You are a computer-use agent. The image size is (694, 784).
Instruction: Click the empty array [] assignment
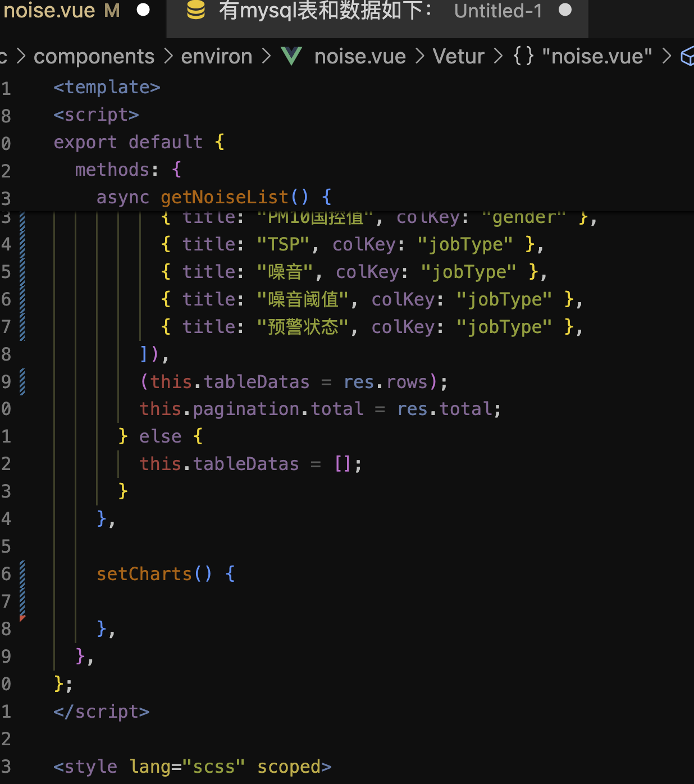click(343, 464)
